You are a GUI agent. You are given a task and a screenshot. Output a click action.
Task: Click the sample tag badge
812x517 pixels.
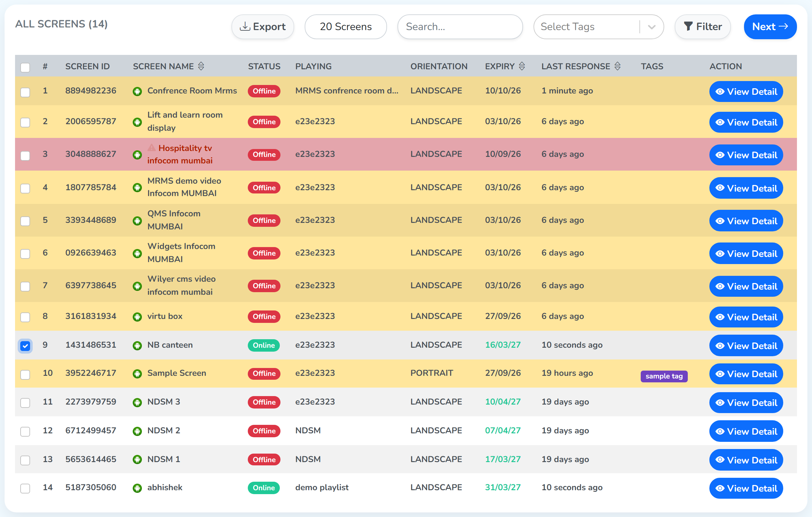click(664, 376)
